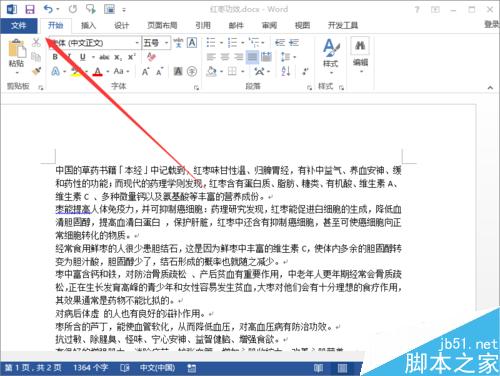The image size is (500, 376).
Task: Click the Copy icon
Action: tap(36, 57)
